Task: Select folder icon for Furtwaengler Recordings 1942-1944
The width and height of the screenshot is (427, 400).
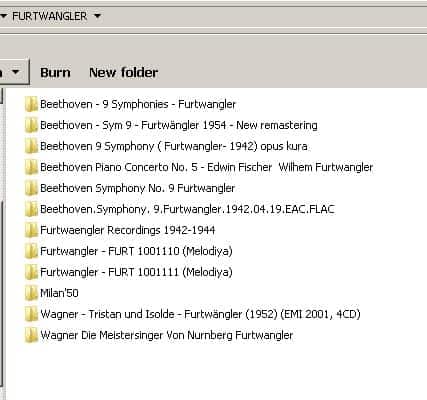Action: 31,230
